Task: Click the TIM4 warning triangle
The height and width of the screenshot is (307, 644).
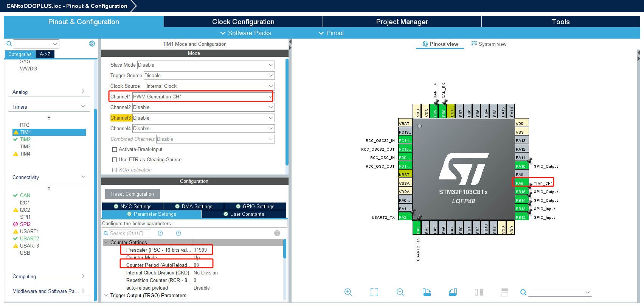Action: click(x=16, y=154)
